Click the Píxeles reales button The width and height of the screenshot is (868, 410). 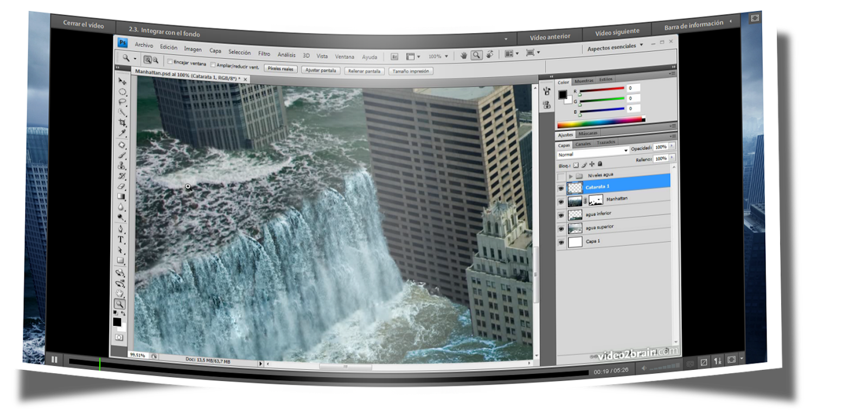280,68
